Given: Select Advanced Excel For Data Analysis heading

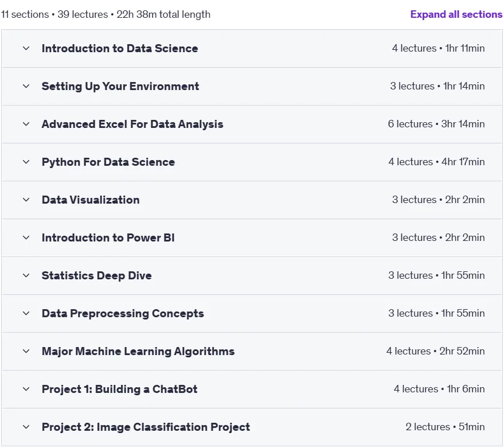Looking at the screenshot, I should pyautogui.click(x=132, y=124).
